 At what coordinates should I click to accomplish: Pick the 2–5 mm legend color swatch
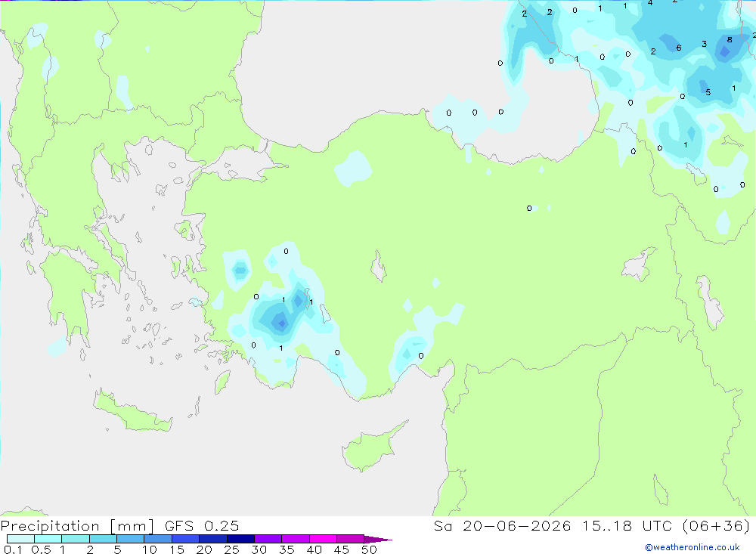(x=103, y=539)
